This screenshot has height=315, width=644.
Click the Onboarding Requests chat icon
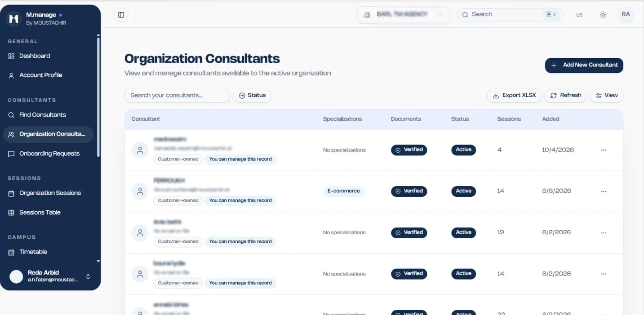(11, 153)
